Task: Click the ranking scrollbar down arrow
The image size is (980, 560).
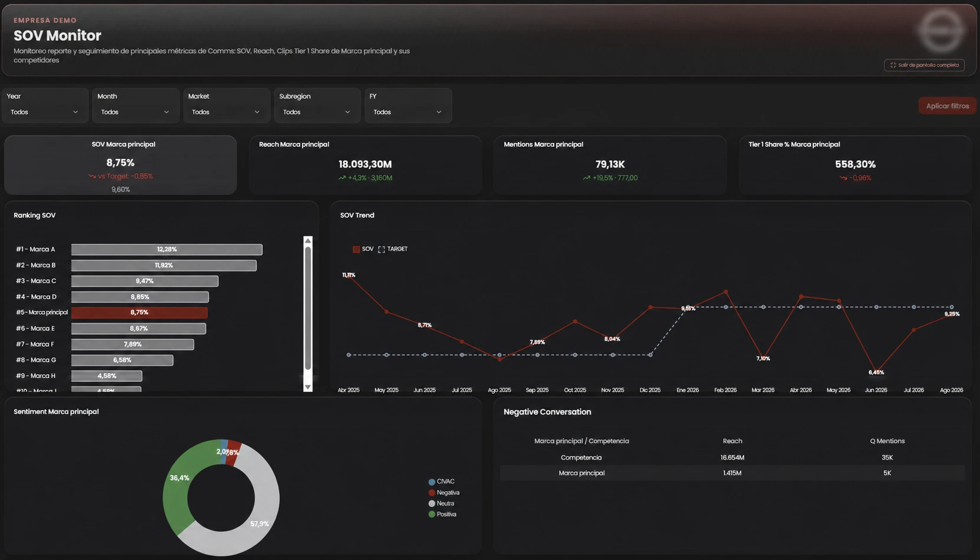Action: (308, 388)
